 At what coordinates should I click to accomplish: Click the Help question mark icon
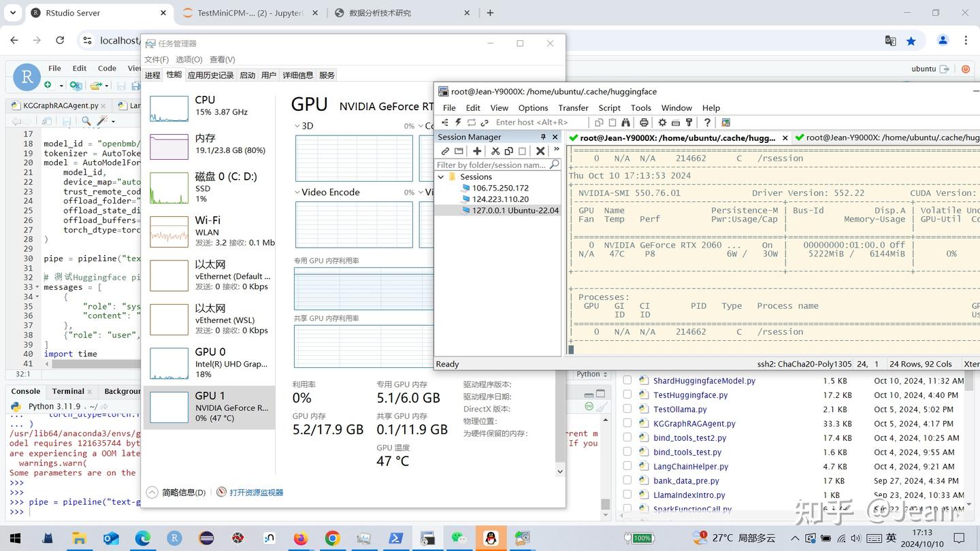pos(707,122)
